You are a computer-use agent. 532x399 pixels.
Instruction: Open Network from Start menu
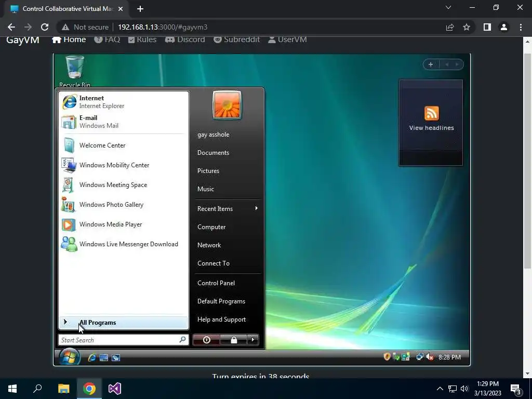209,245
